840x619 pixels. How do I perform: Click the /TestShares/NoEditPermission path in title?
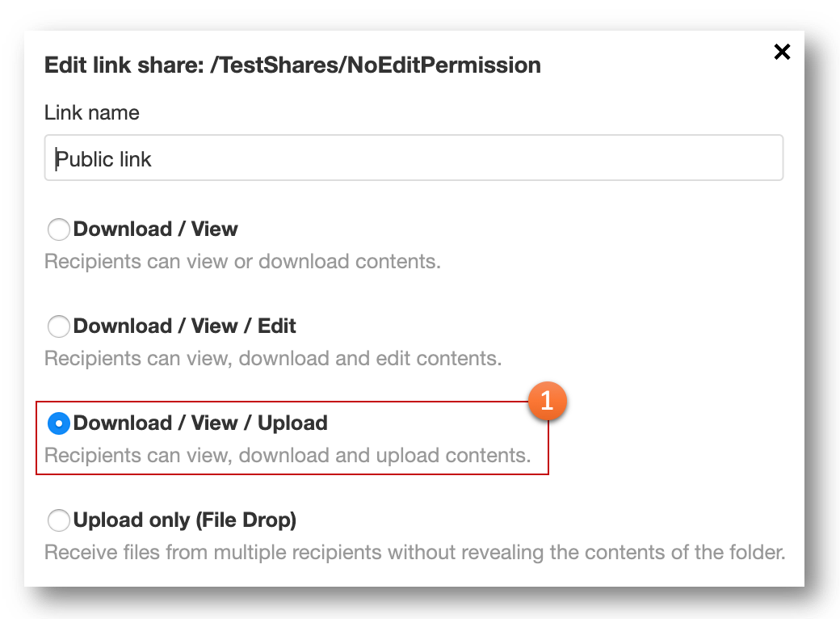(x=376, y=65)
